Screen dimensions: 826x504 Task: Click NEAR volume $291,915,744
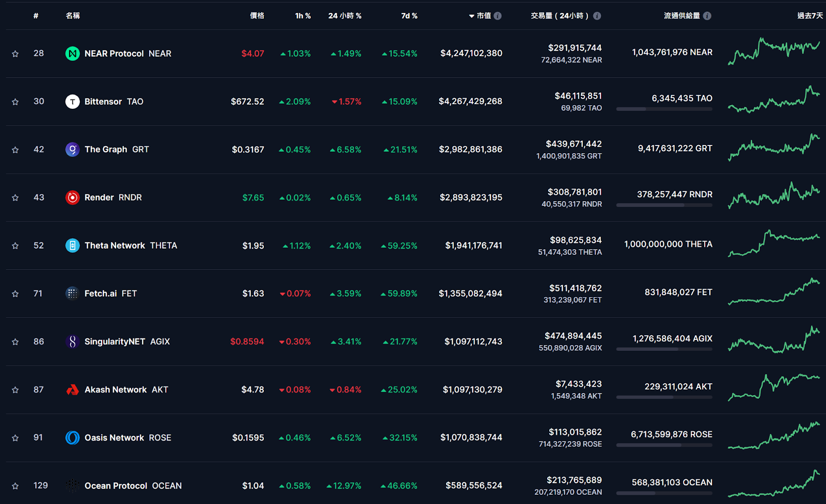[575, 48]
